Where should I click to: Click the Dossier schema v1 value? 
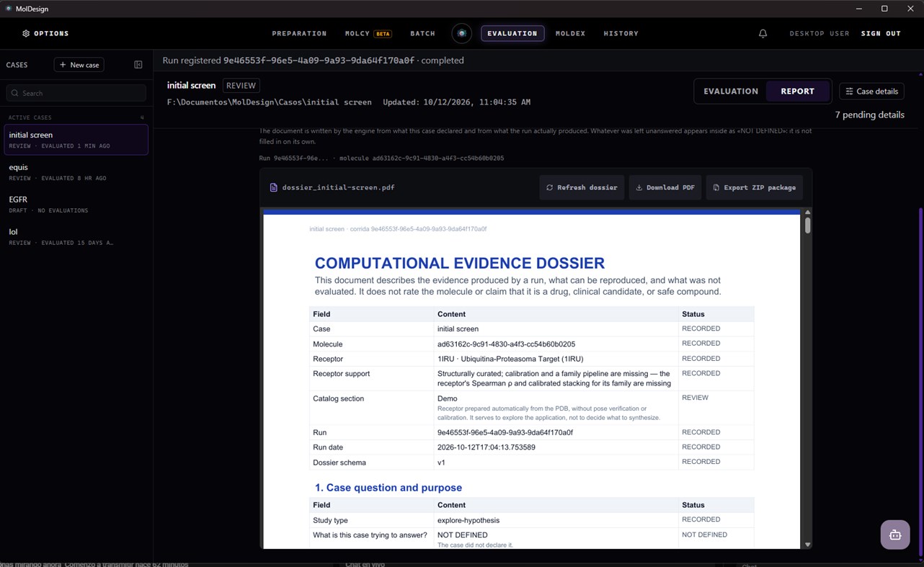click(442, 463)
